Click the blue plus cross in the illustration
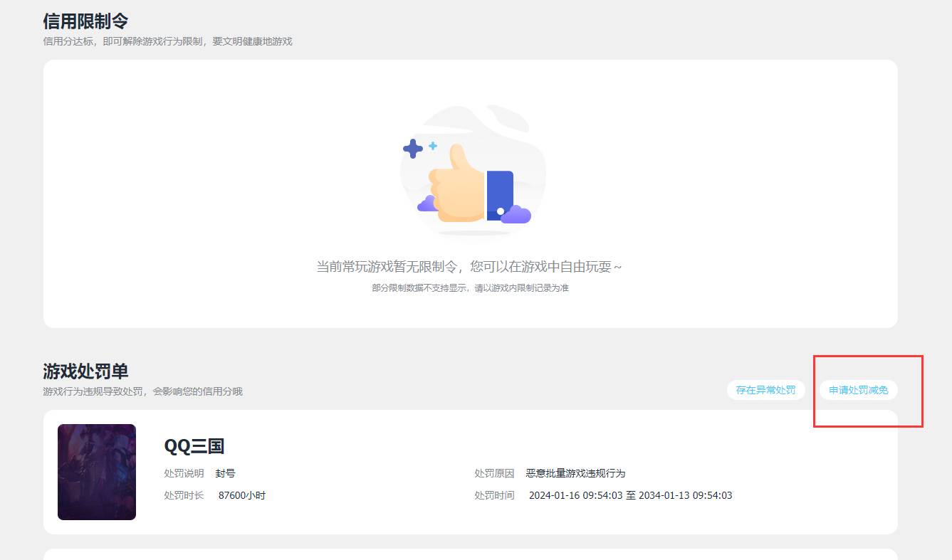 coord(413,149)
